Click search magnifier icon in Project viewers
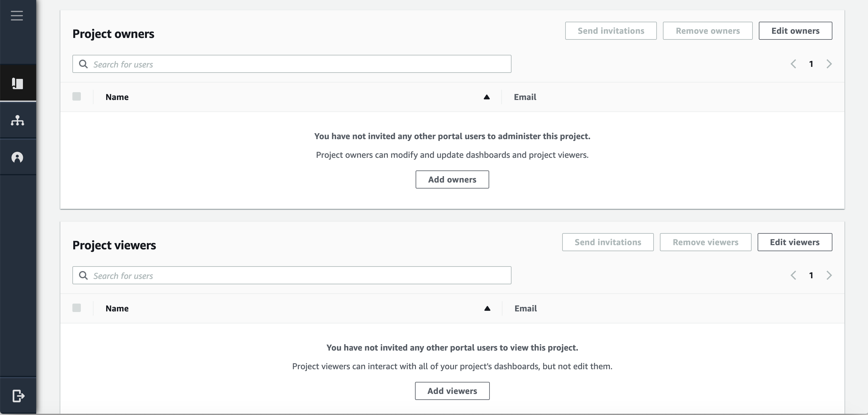 tap(83, 275)
